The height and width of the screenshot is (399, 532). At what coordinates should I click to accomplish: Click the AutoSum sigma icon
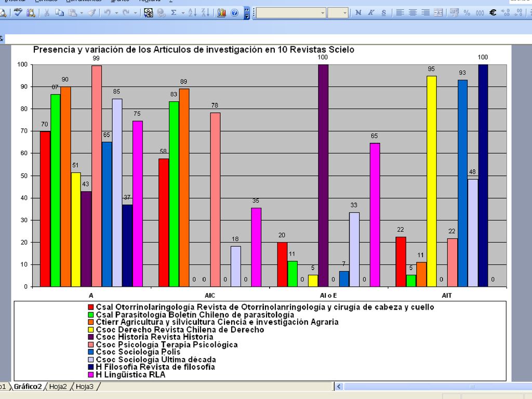tap(174, 13)
